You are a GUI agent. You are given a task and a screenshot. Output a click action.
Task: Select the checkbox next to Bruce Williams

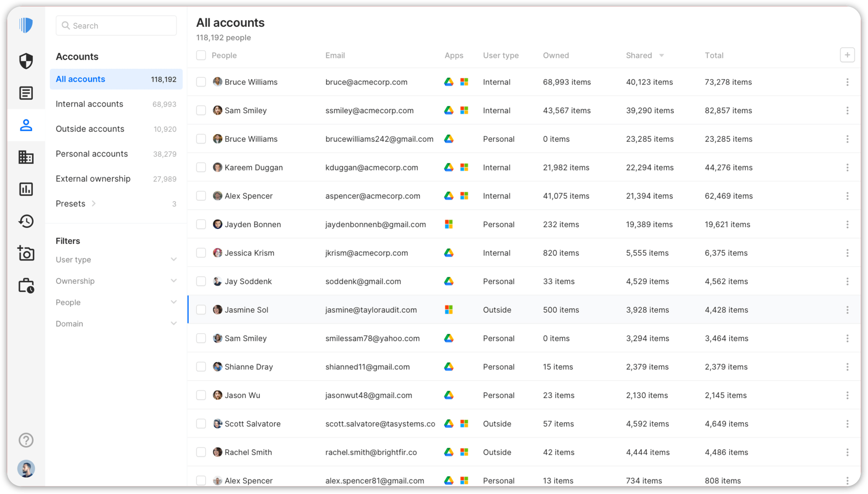click(x=201, y=82)
